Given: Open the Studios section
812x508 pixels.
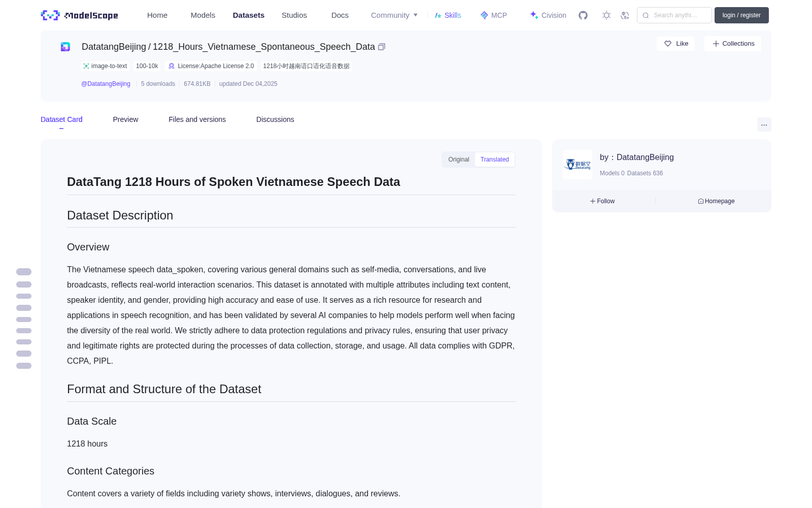Looking at the screenshot, I should (x=294, y=15).
